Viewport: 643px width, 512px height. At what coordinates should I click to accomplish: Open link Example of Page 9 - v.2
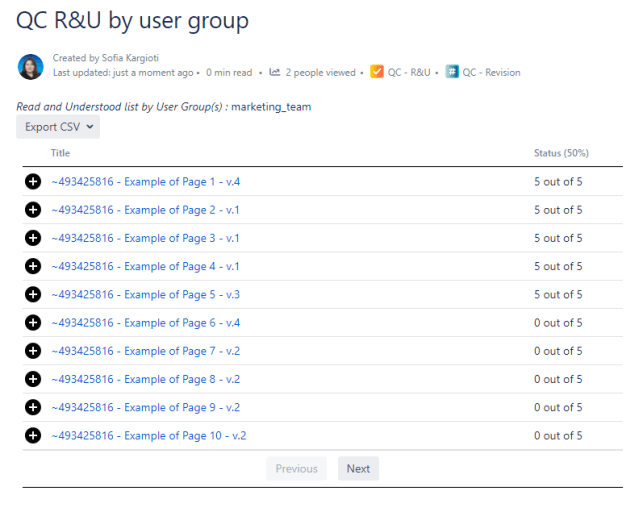(x=146, y=407)
